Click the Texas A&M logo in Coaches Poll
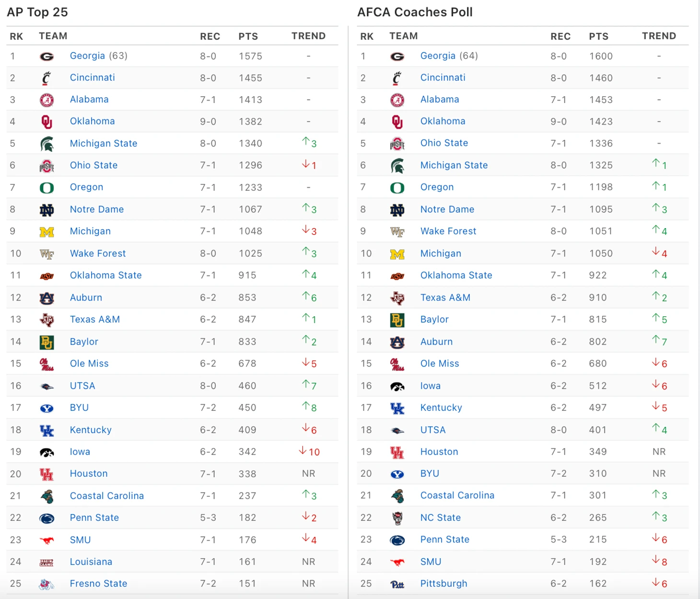 coord(397,298)
